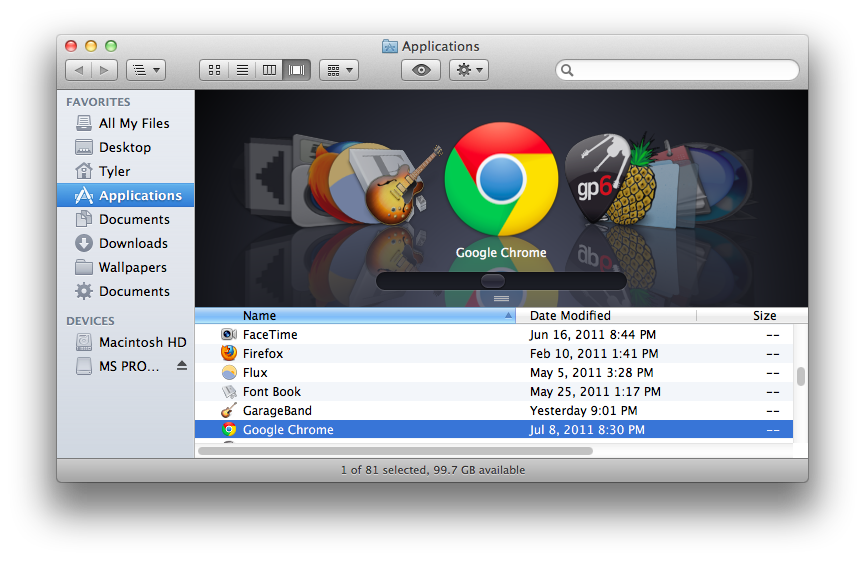Eject the MS PRO drive

[x=182, y=366]
